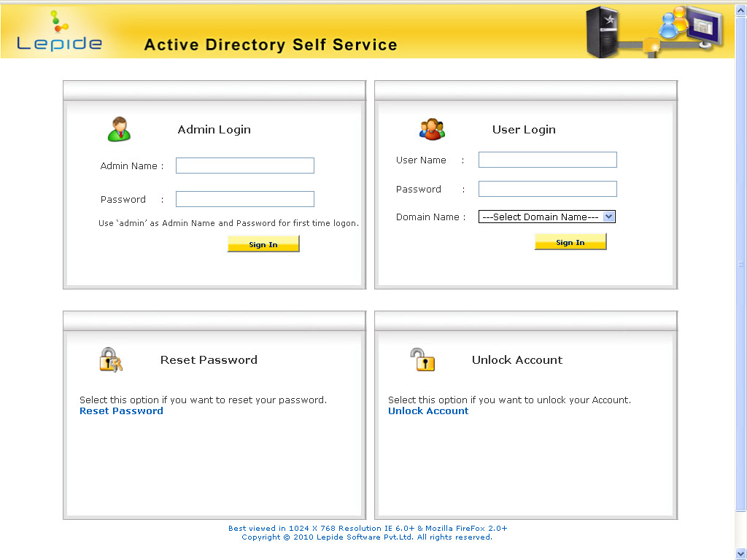This screenshot has height=560, width=747.
Task: Click the User Login group icon
Action: pyautogui.click(x=432, y=129)
